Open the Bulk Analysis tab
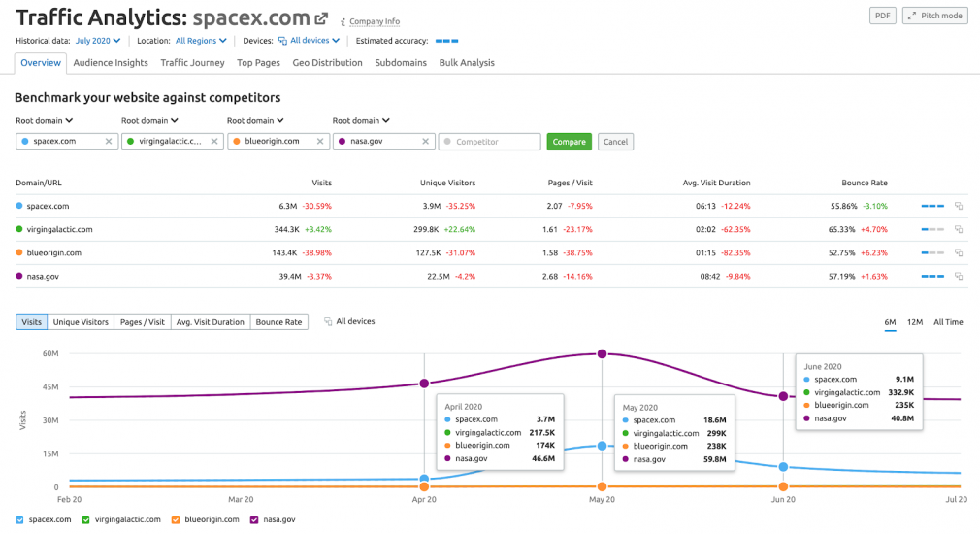The width and height of the screenshot is (980, 534). [467, 62]
